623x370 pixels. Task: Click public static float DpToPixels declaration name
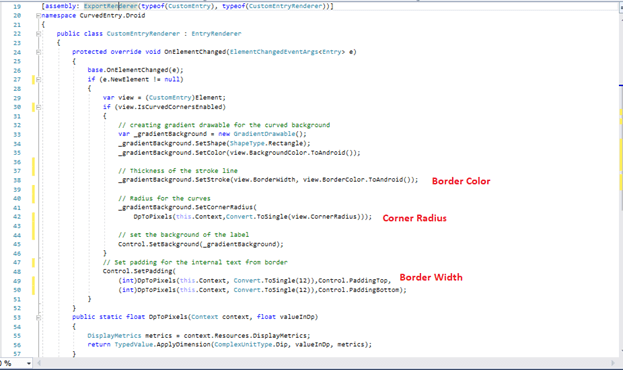pyautogui.click(x=168, y=317)
